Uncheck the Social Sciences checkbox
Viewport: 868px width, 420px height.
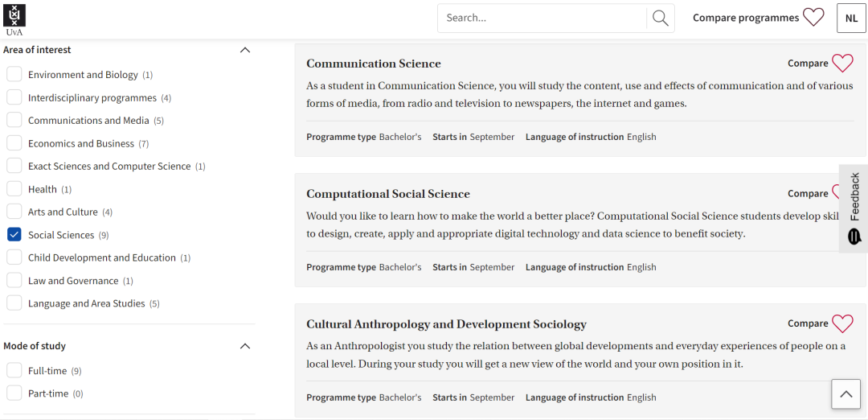(14, 235)
